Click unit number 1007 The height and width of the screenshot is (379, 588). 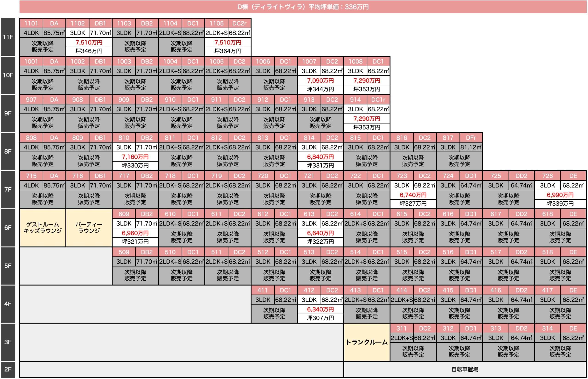point(309,62)
